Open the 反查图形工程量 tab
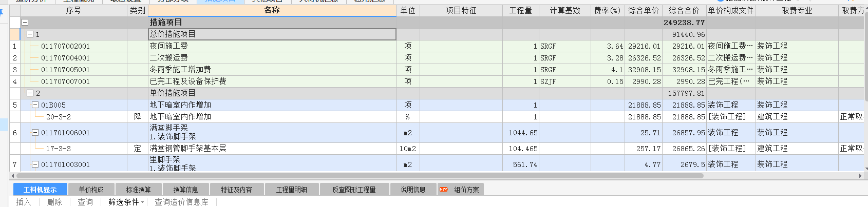Image resolution: width=868 pixels, height=207 pixels. (354, 190)
